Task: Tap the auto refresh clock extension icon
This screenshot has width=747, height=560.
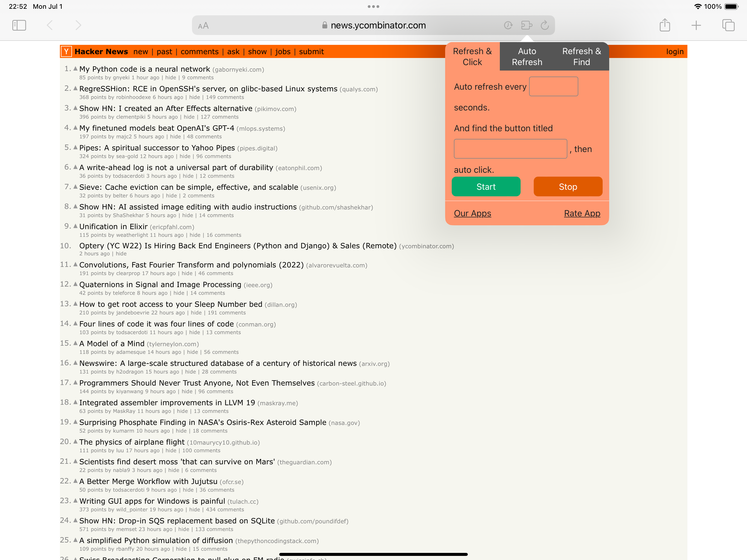Action: (x=508, y=25)
